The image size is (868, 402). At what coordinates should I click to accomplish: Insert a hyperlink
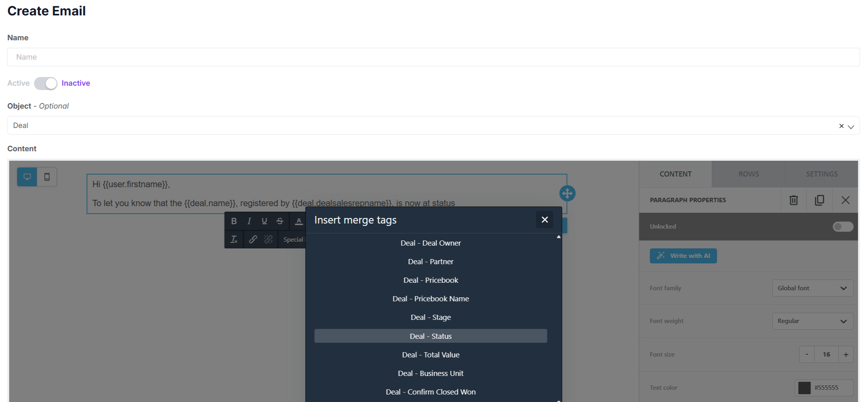(253, 239)
